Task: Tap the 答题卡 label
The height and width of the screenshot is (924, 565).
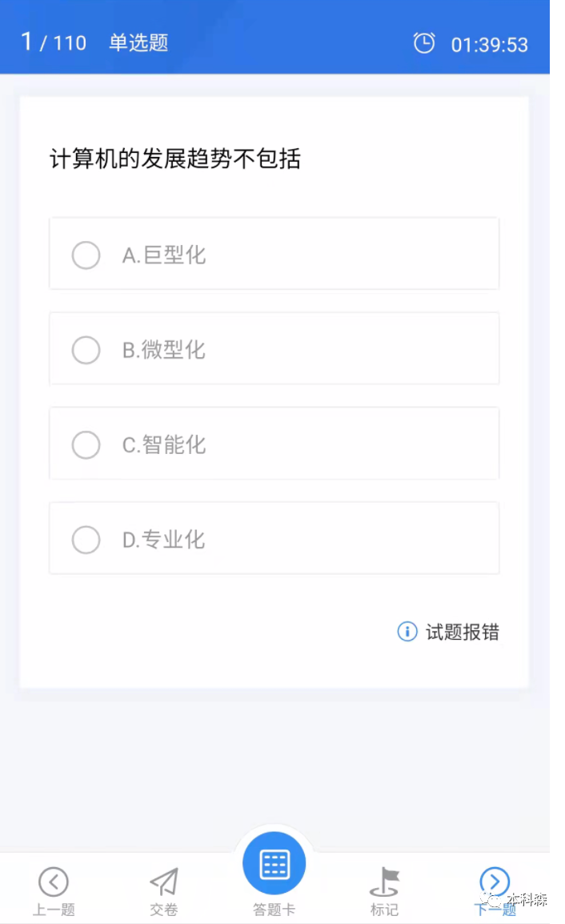Action: 274,910
